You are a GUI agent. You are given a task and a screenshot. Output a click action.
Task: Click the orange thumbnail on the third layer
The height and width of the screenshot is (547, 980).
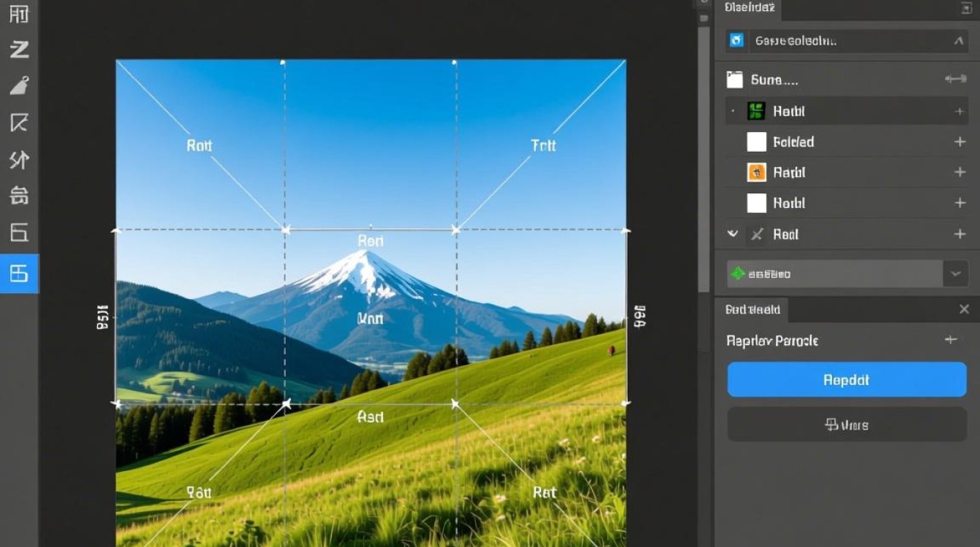(x=756, y=173)
